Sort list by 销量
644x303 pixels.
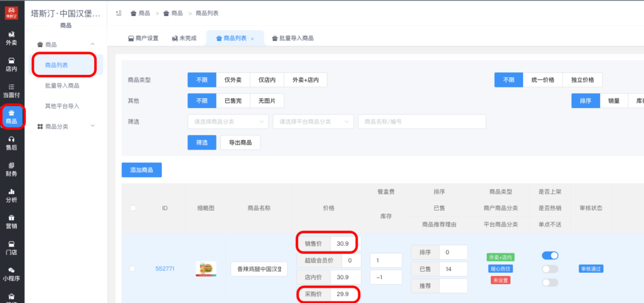coord(614,101)
